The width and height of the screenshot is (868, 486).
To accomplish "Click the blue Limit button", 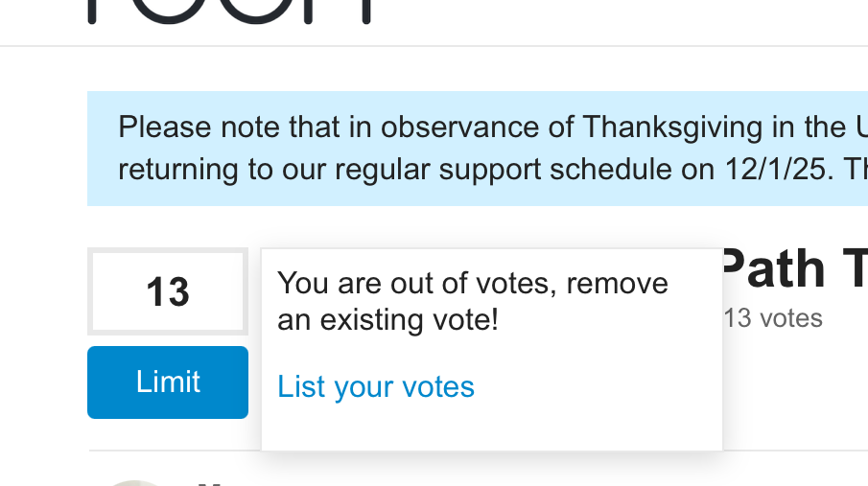I will [x=168, y=382].
